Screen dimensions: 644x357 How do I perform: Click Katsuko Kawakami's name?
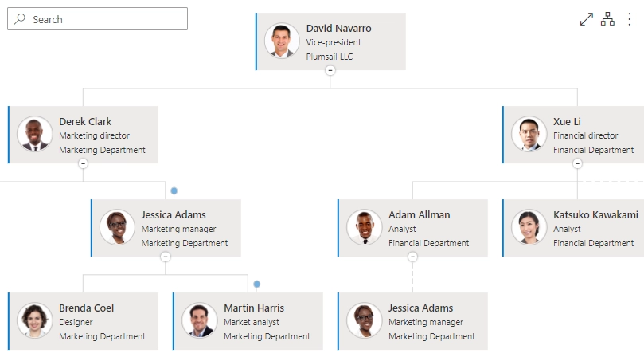[595, 214]
